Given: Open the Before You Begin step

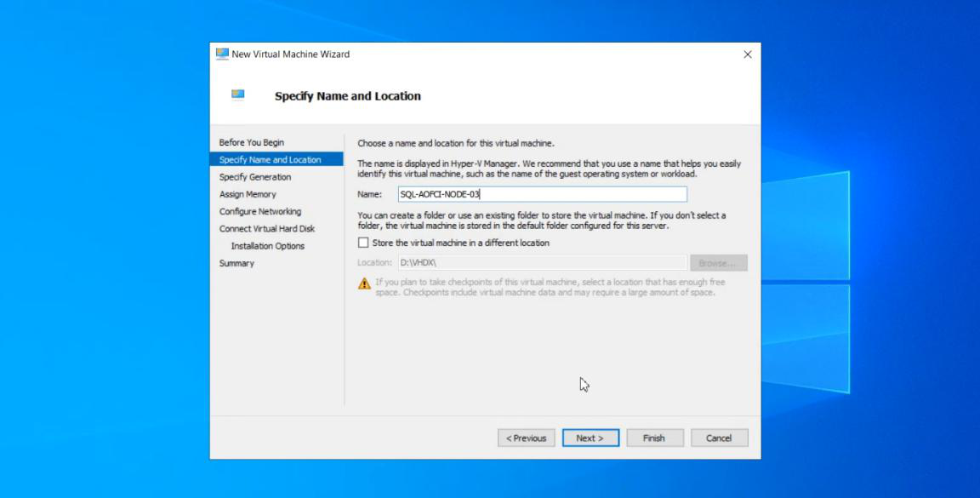Looking at the screenshot, I should coord(251,143).
